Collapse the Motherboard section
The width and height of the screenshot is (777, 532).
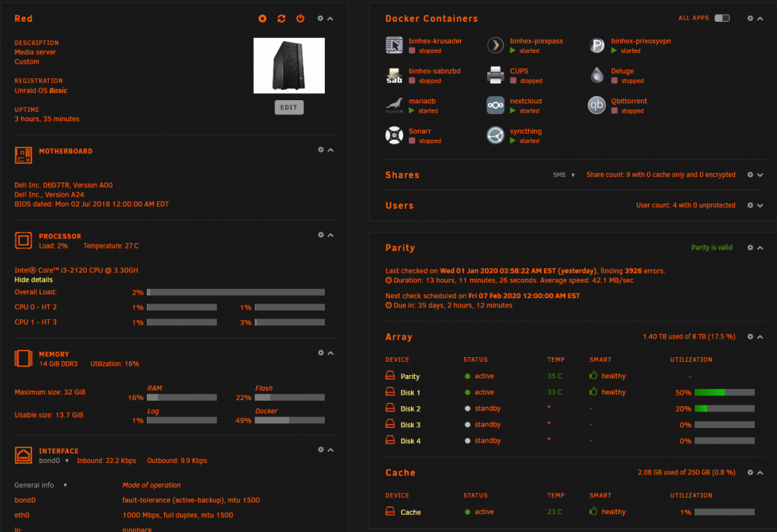point(330,150)
